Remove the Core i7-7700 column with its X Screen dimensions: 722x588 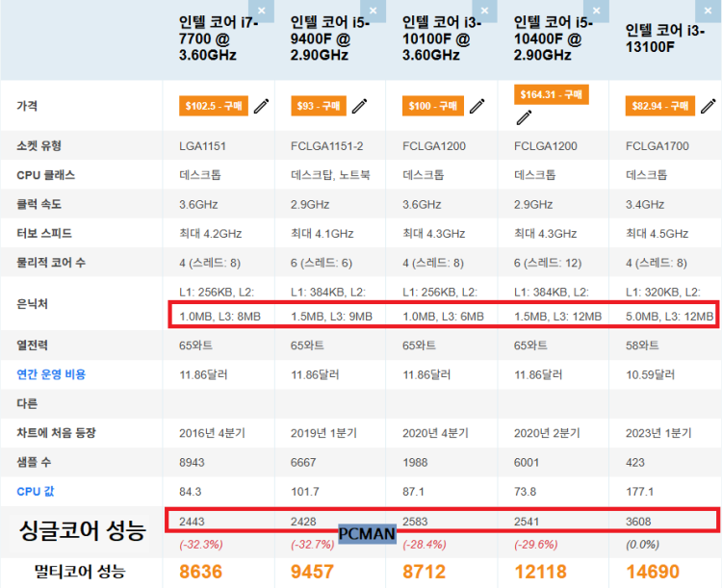click(x=261, y=11)
